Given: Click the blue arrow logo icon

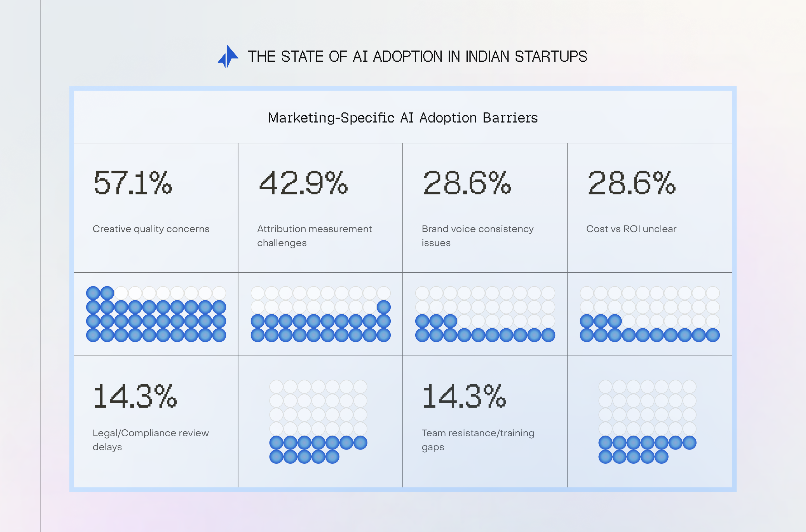Looking at the screenshot, I should pos(228,56).
